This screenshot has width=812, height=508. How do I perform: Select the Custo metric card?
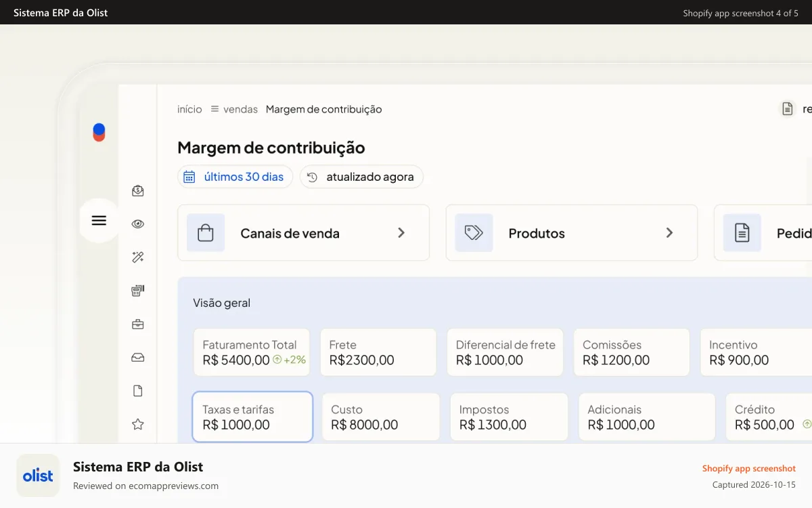(381, 417)
